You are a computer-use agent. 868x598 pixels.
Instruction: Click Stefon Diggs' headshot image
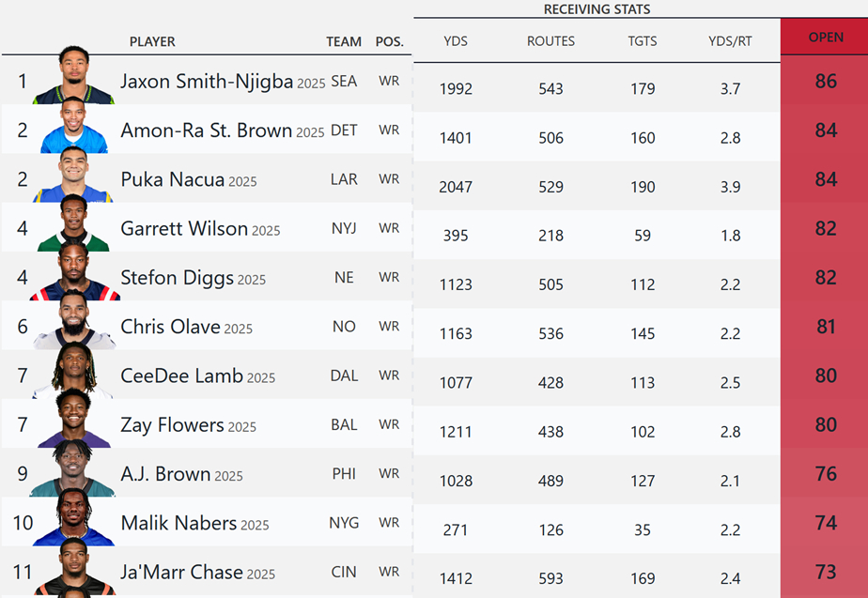73,273
